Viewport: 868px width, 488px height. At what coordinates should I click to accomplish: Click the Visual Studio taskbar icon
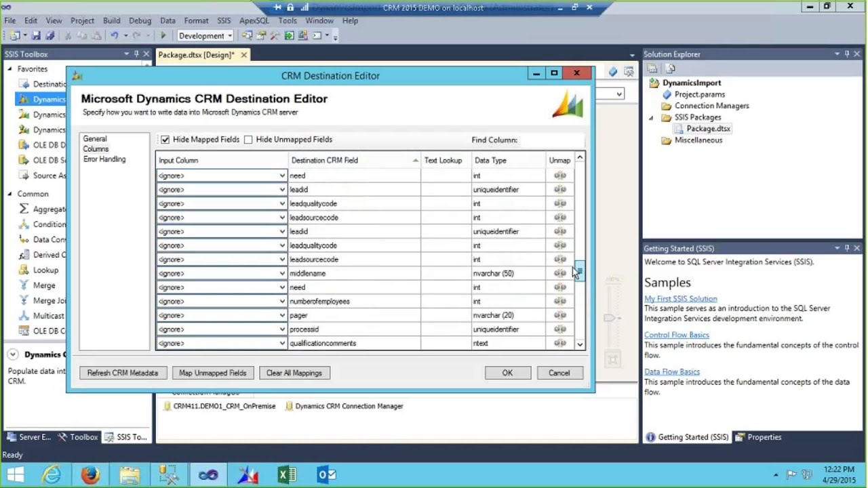[208, 475]
